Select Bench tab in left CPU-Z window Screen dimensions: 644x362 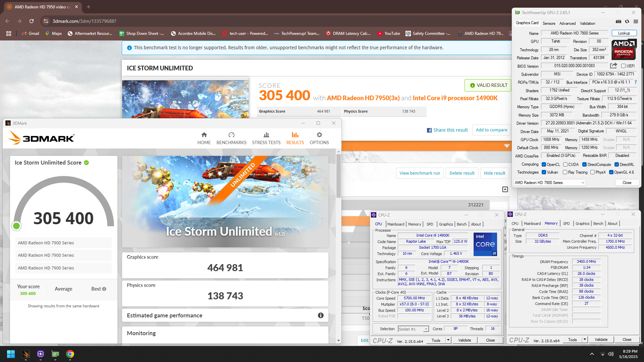(462, 224)
